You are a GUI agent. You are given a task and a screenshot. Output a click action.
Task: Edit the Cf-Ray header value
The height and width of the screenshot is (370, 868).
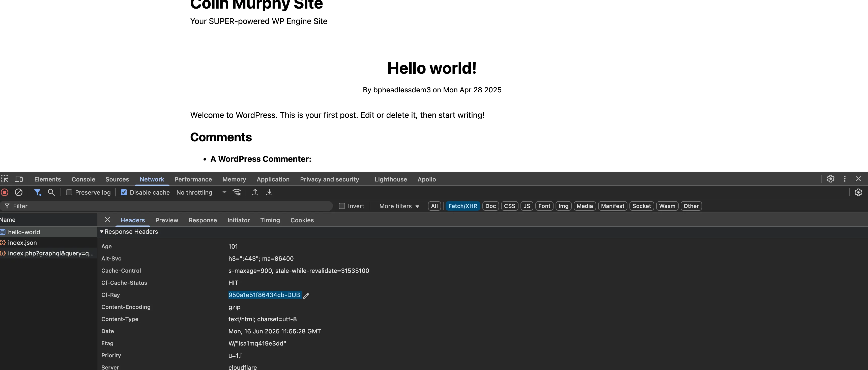pyautogui.click(x=306, y=296)
